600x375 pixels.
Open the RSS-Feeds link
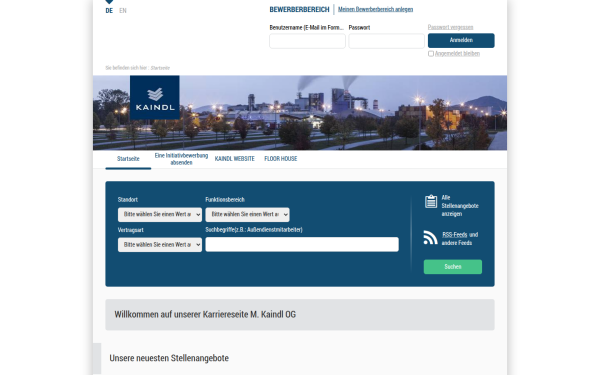point(455,235)
